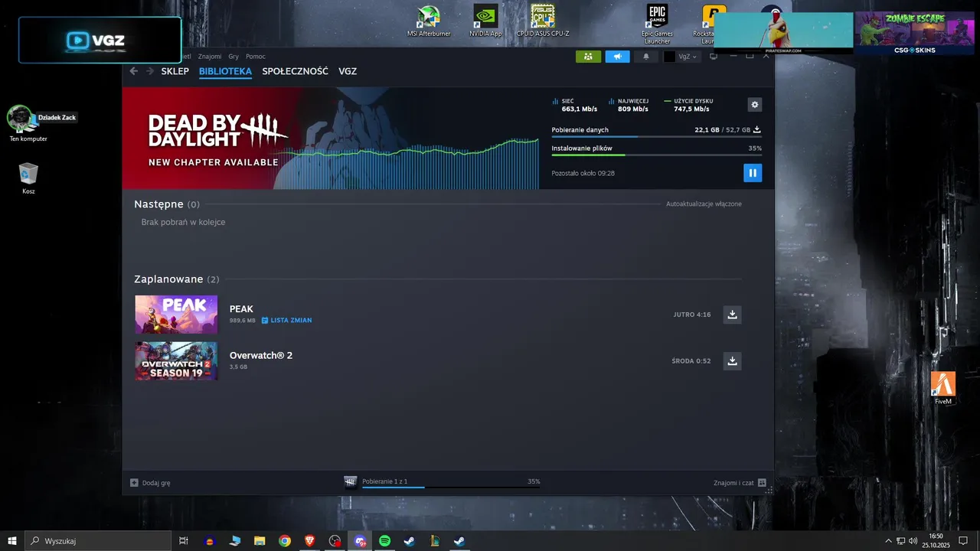
Task: Switch to Big Picture mode icon
Action: coord(714,57)
